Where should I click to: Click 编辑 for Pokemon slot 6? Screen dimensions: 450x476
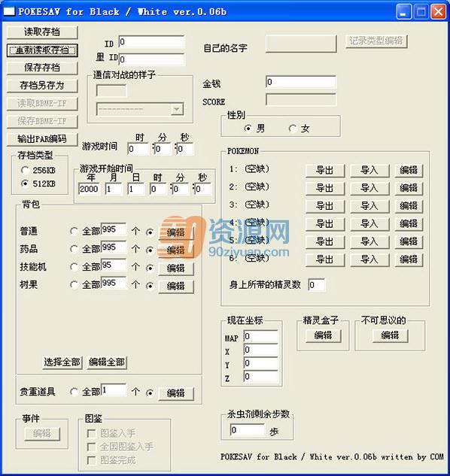(x=409, y=259)
